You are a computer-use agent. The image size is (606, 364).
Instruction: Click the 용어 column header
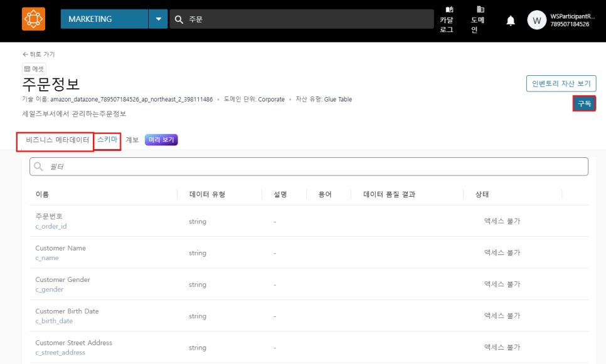[325, 194]
